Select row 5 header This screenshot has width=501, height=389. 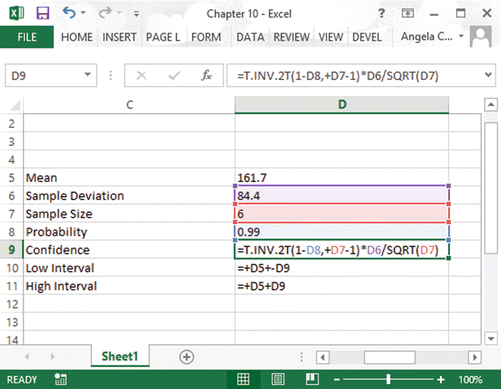12,178
